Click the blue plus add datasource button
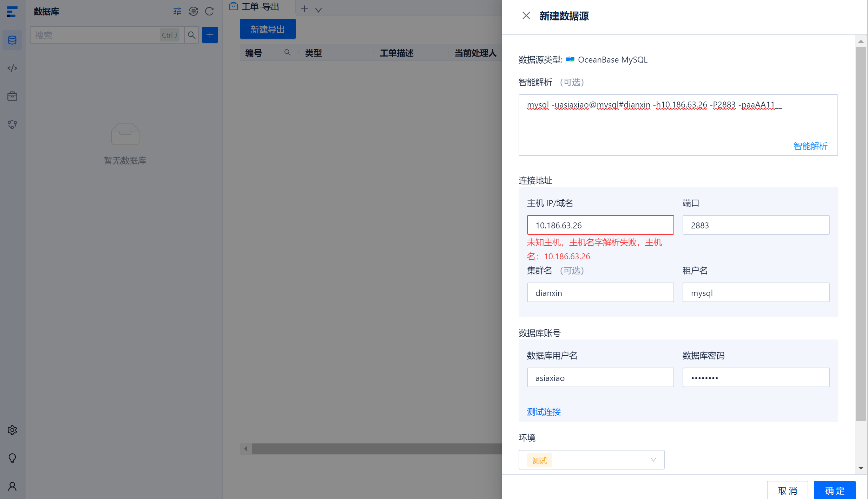Image resolution: width=868 pixels, height=499 pixels. (210, 35)
